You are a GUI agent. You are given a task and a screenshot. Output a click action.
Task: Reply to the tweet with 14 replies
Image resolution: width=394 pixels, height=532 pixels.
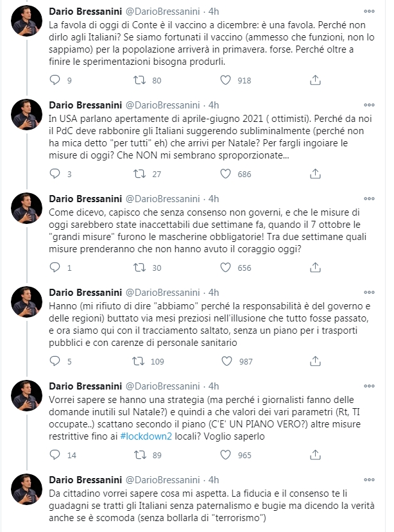point(55,454)
